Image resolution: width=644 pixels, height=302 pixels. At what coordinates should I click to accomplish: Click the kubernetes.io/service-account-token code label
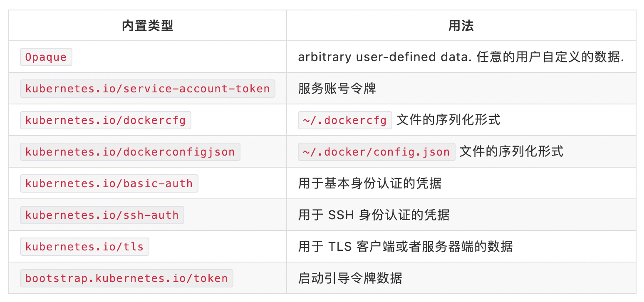tap(148, 89)
